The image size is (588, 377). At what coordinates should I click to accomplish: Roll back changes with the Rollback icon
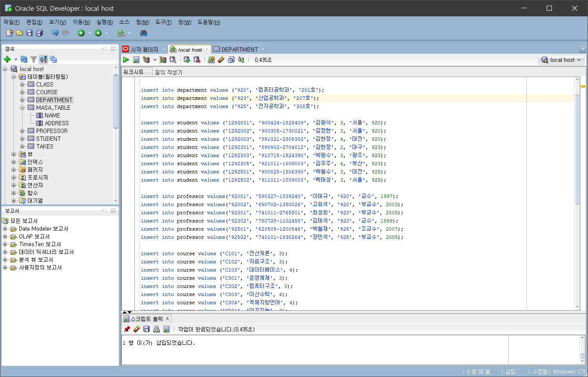197,59
